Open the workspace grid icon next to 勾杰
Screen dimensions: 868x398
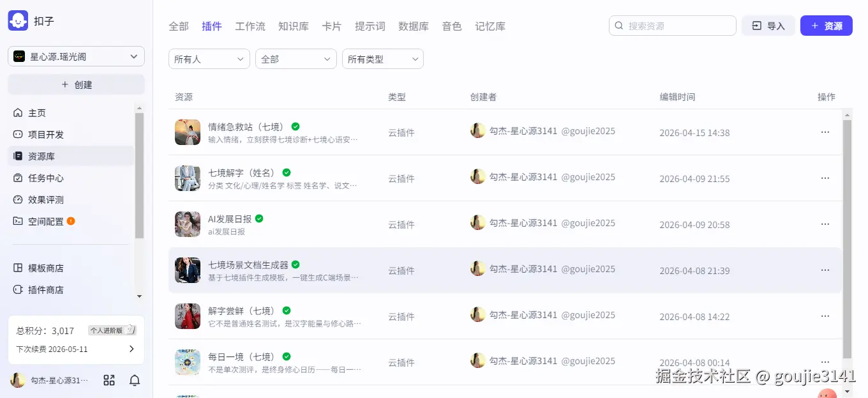108,379
